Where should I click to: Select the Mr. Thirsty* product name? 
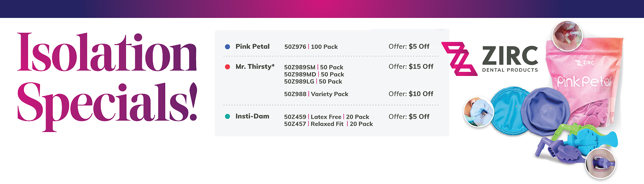click(x=255, y=67)
